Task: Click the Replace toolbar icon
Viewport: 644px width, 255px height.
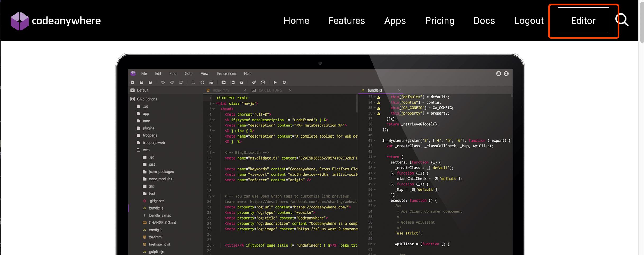Action: point(202,83)
